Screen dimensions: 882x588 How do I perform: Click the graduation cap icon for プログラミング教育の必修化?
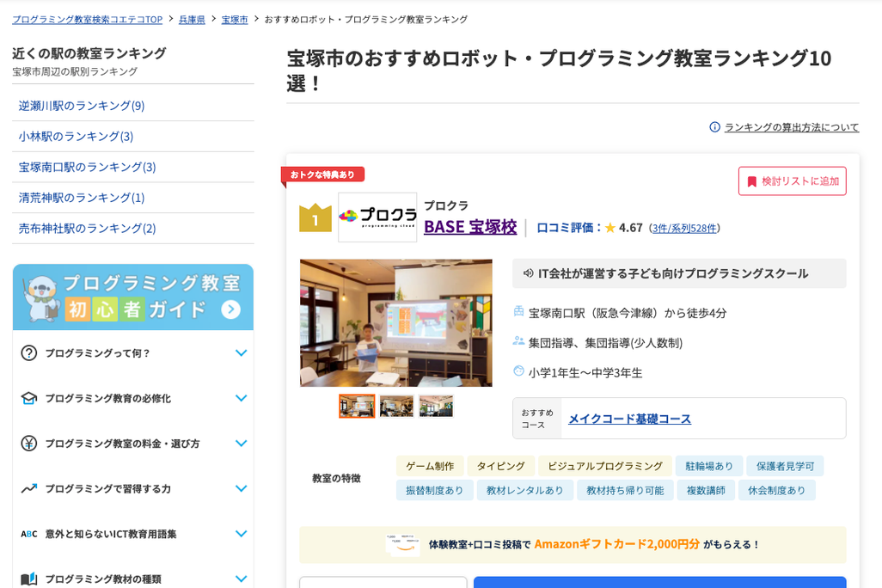[x=28, y=398]
